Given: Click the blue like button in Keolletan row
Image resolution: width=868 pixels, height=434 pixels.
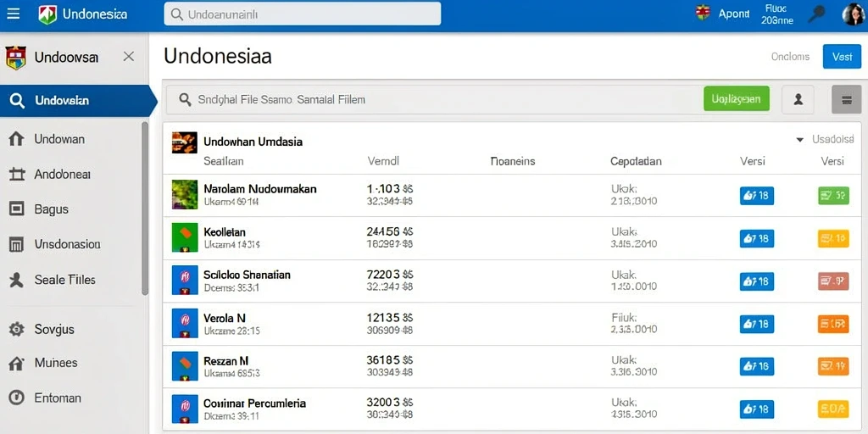Looking at the screenshot, I should [x=757, y=238].
